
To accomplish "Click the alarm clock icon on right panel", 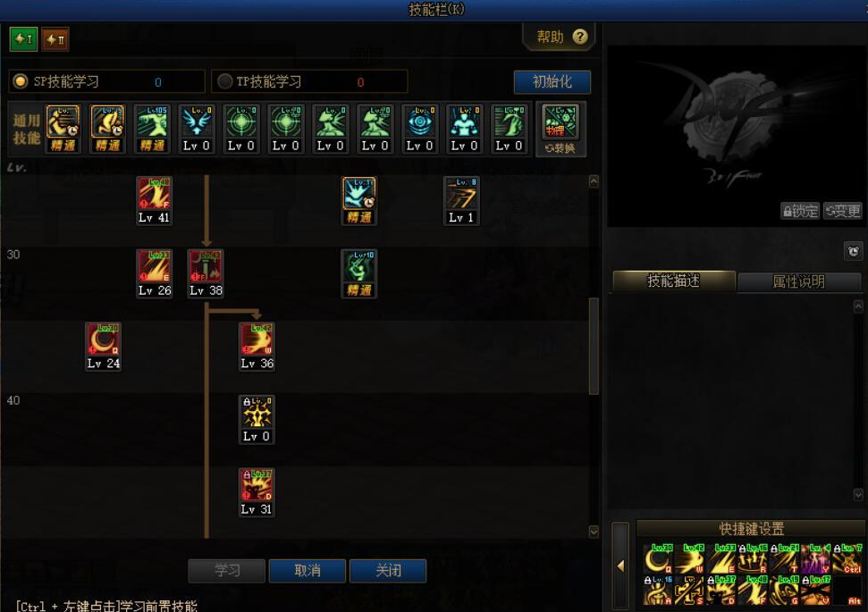I will [853, 251].
